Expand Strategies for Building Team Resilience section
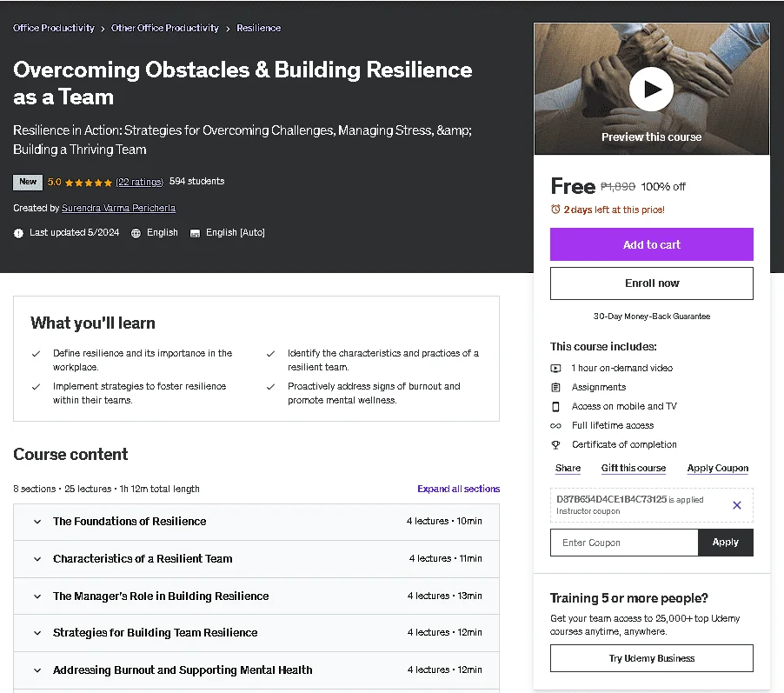Screen dimensions: 784x693 tap(256, 632)
